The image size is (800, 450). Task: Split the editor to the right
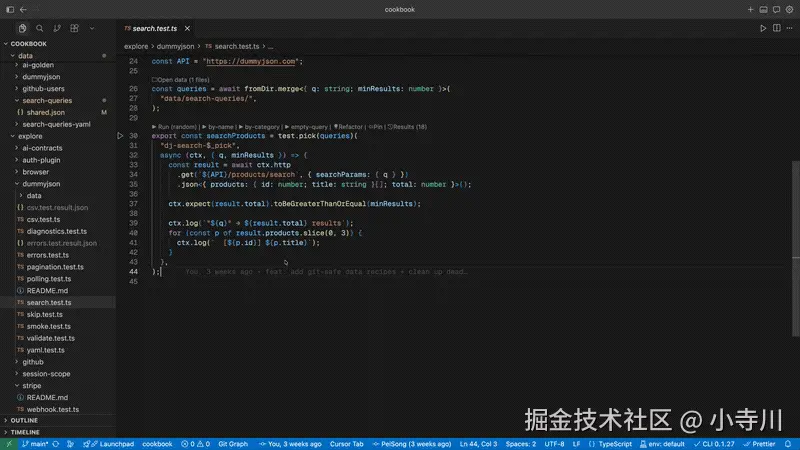point(777,29)
